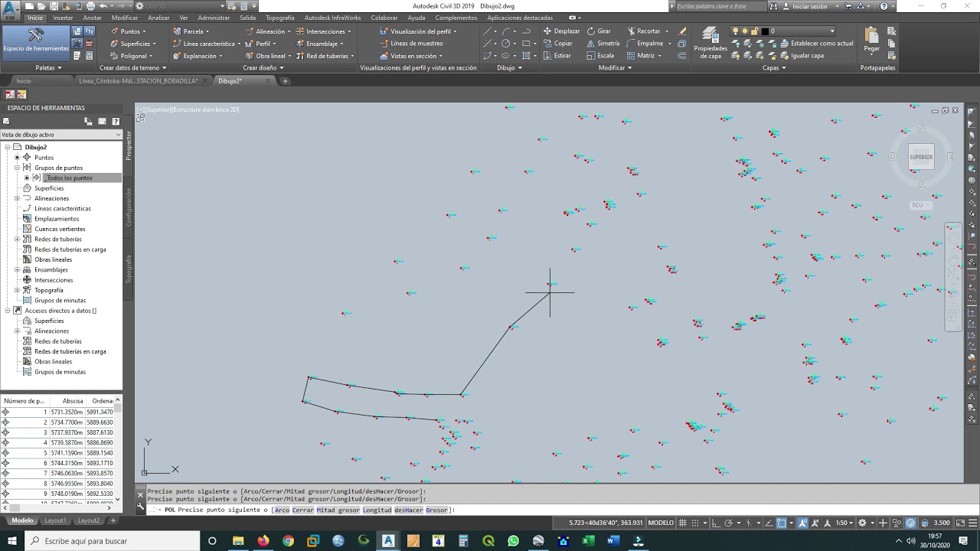Viewport: 980px width, 551px height.
Task: Expand the Capas panel dropdown
Action: (x=773, y=68)
